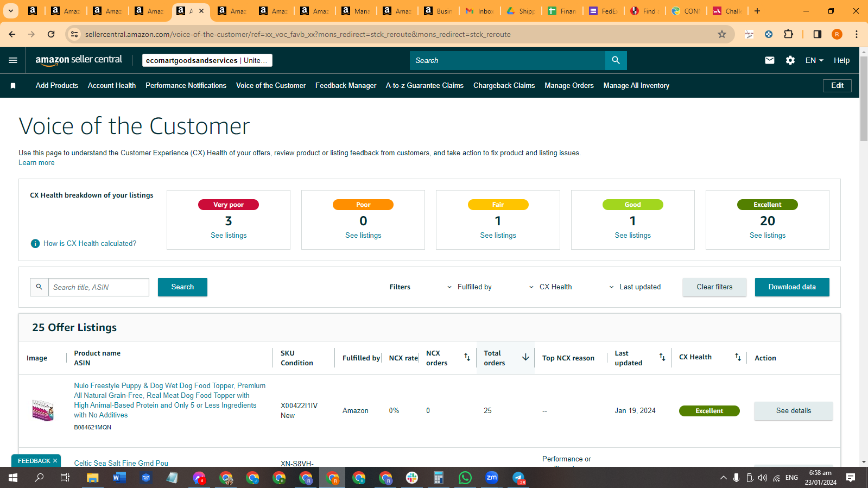Click the Nulo dog food product thumbnail
Viewport: 868px width, 488px height.
pyautogui.click(x=43, y=410)
